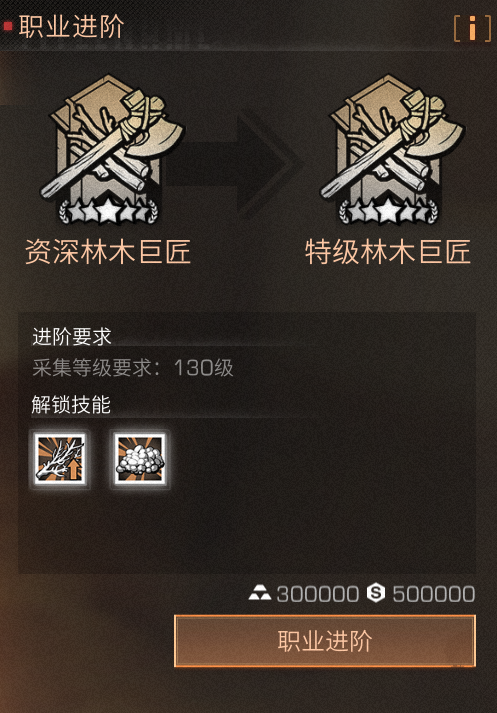This screenshot has width=497, height=713.
Task: Tap the hexagon S coin icon
Action: [x=376, y=593]
